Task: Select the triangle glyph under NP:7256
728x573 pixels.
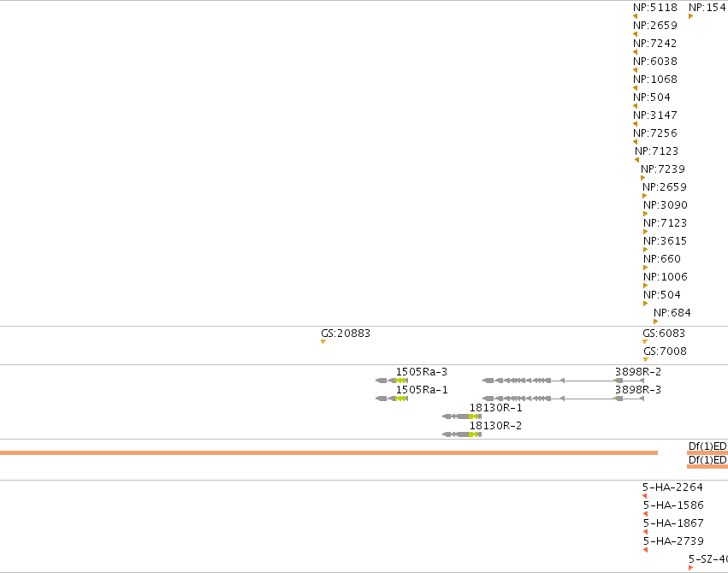Action: pyautogui.click(x=635, y=142)
